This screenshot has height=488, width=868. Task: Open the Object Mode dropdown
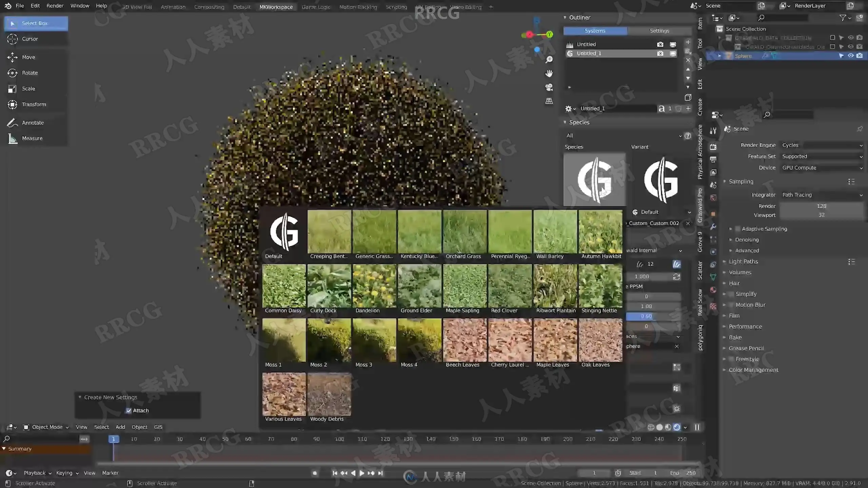click(45, 427)
